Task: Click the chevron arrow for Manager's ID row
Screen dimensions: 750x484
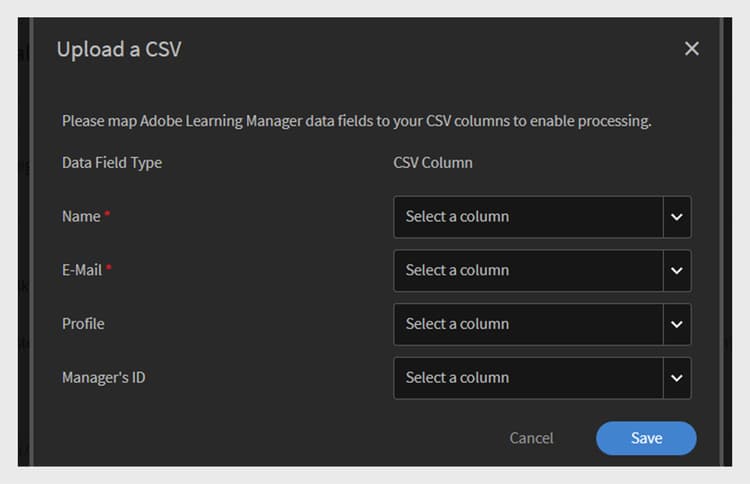Action: [677, 378]
